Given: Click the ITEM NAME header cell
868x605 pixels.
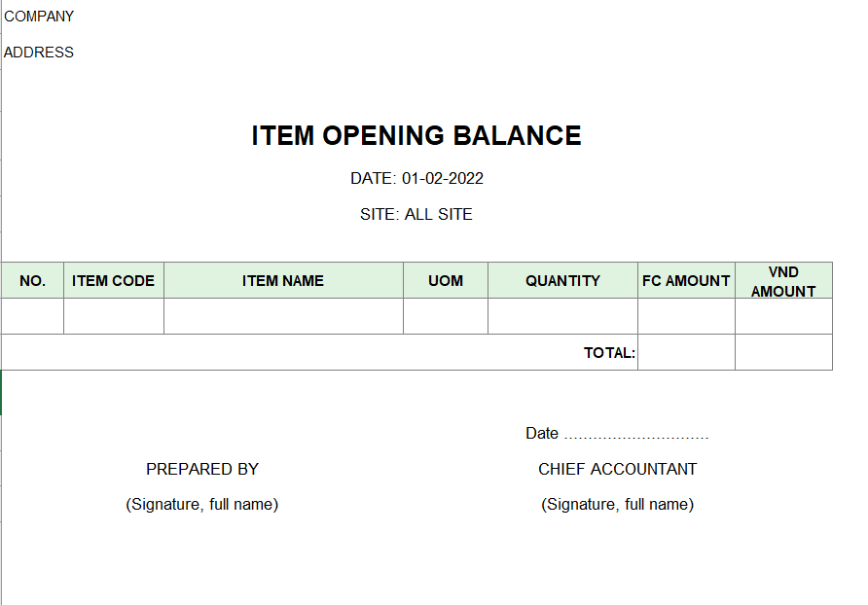Looking at the screenshot, I should click(283, 281).
